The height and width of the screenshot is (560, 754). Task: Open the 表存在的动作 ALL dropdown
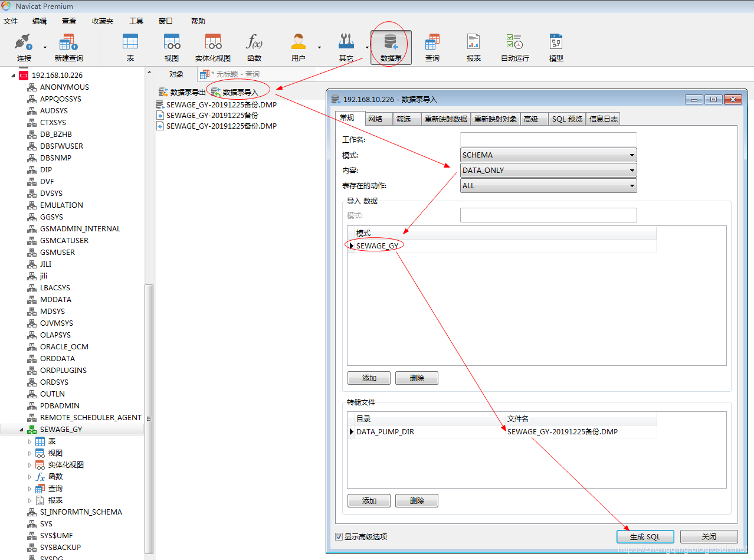[549, 186]
